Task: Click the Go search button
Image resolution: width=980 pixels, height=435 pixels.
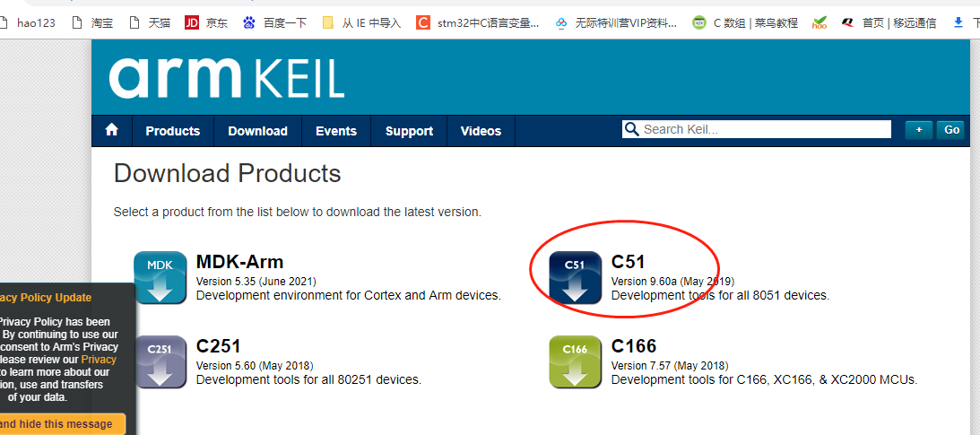Action: click(951, 130)
